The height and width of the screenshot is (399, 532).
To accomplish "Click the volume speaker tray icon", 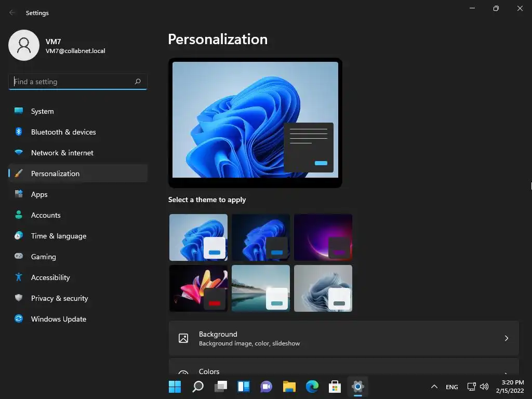I will point(484,387).
